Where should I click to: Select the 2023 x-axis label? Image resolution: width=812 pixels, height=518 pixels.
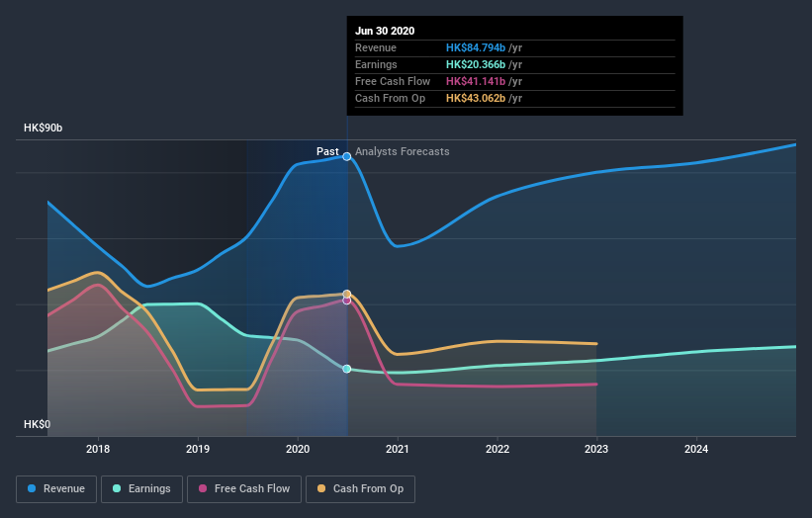pos(596,449)
